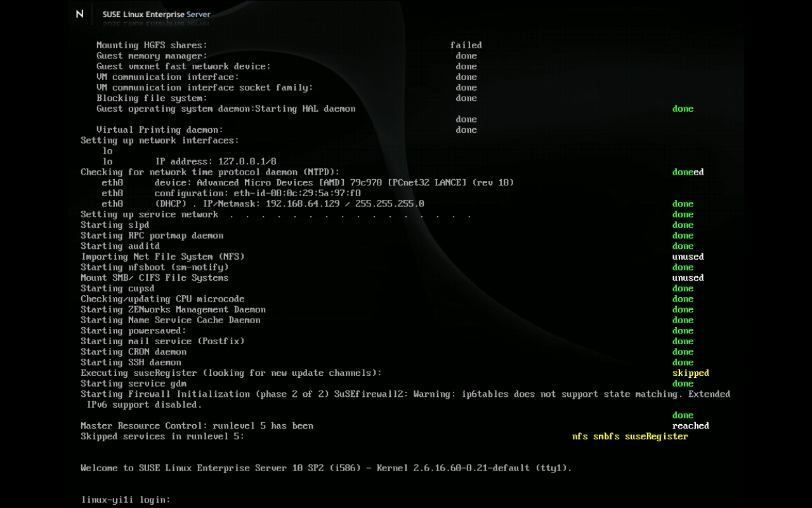Select the 'Starting service gdm' line
This screenshot has height=508, width=812.
pyautogui.click(x=133, y=384)
